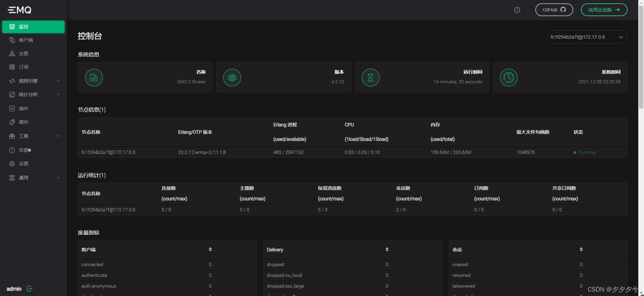Click the logout icon next to admin
The height and width of the screenshot is (296, 644).
pyautogui.click(x=30, y=289)
